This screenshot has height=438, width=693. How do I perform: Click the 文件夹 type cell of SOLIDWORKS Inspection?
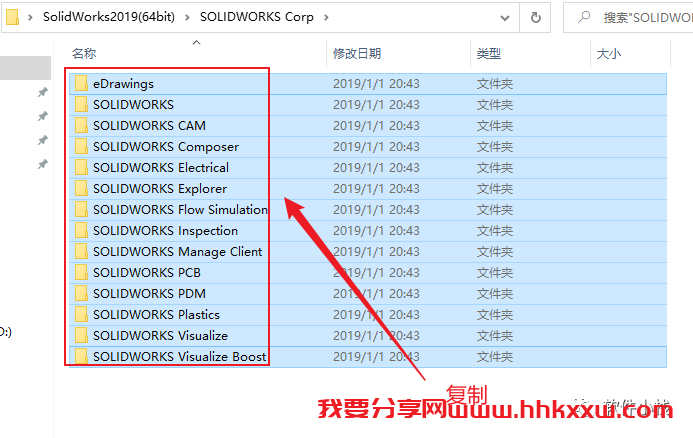pos(495,230)
